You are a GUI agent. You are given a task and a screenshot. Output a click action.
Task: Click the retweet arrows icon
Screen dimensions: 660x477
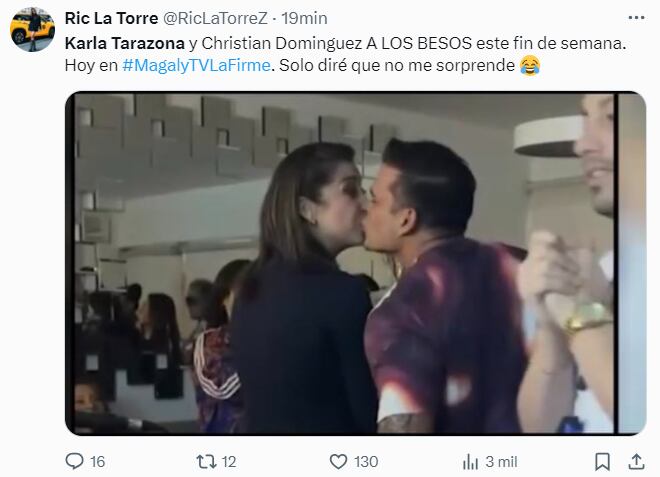click(207, 461)
